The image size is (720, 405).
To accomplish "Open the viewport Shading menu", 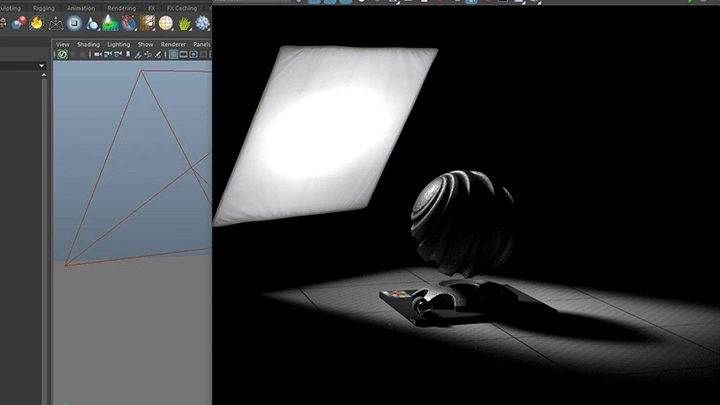I will (x=88, y=45).
